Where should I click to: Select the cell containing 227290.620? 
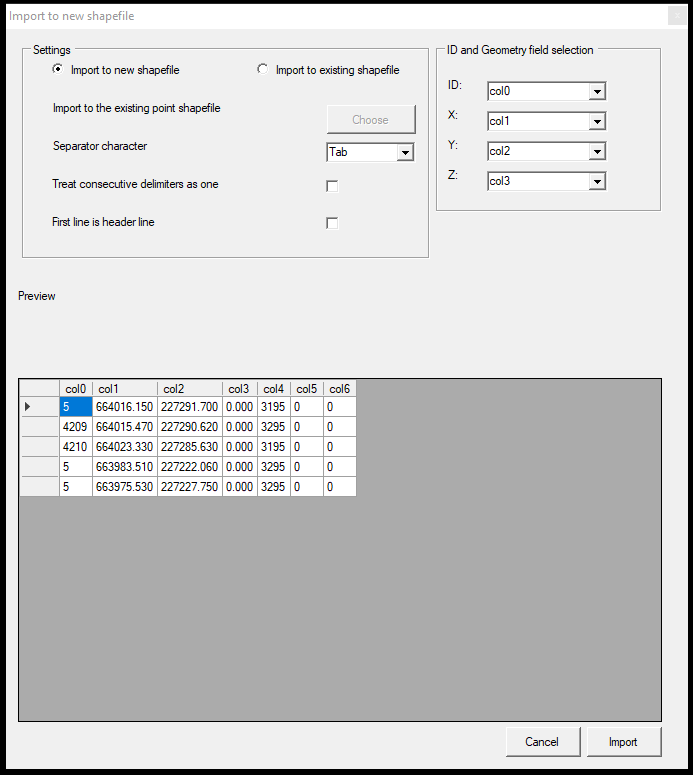190,427
